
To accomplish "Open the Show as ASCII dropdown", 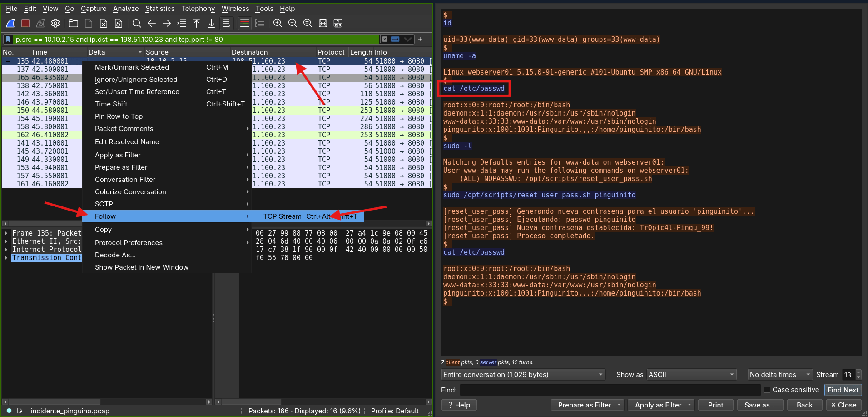I will [691, 375].
